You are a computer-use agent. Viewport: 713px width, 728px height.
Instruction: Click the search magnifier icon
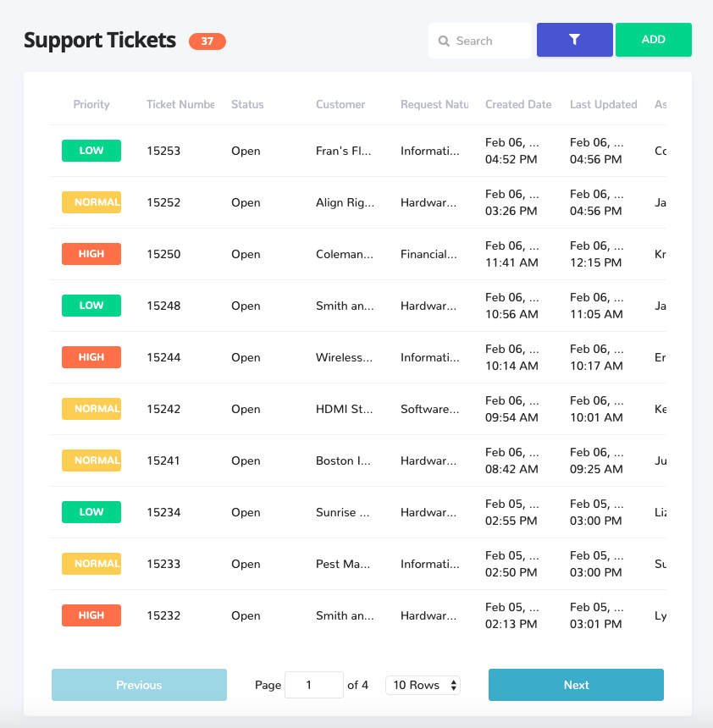tap(444, 41)
